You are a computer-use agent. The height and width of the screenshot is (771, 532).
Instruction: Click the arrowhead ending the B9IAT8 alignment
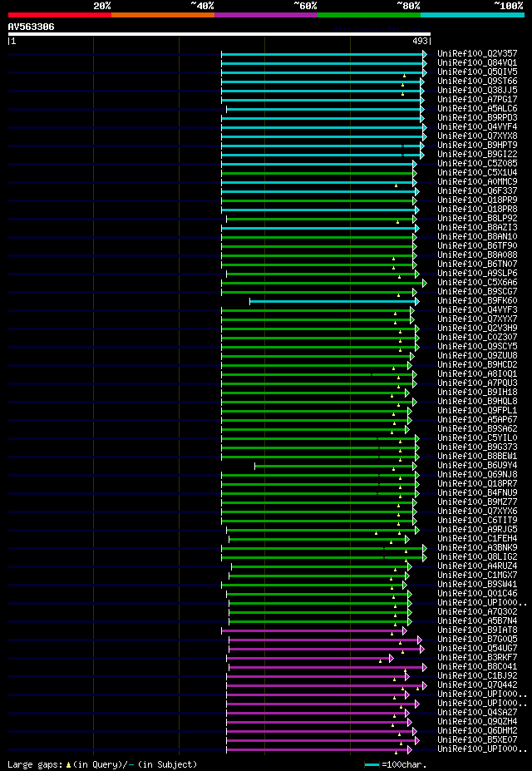pyautogui.click(x=404, y=631)
